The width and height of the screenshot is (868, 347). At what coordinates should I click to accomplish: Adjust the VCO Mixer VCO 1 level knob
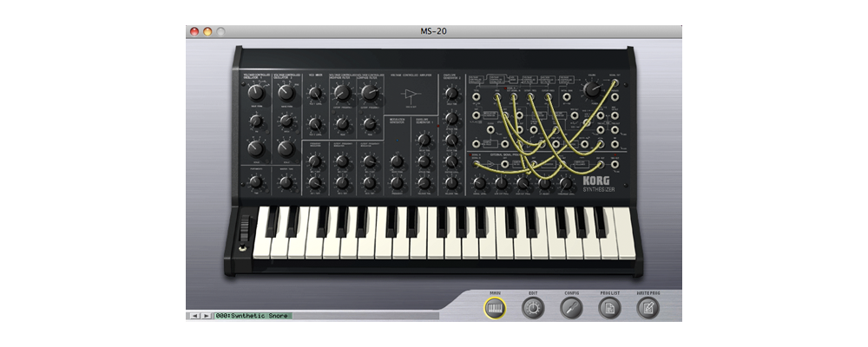[x=315, y=93]
